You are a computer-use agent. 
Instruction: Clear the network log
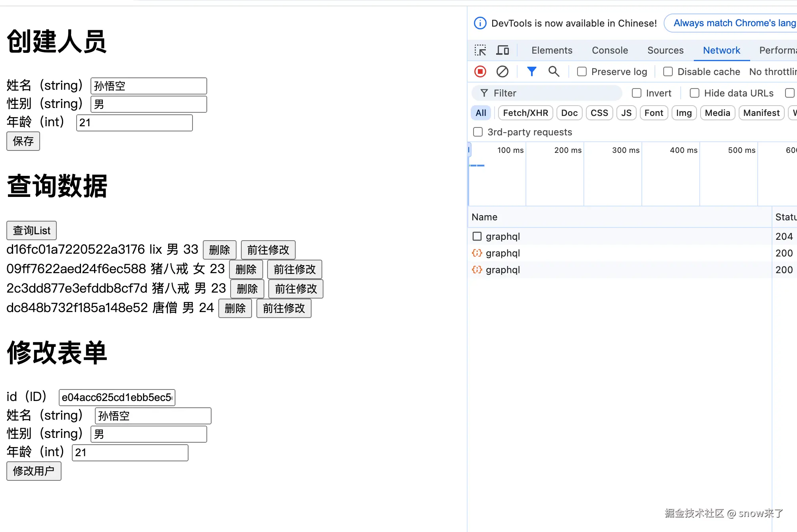502,71
